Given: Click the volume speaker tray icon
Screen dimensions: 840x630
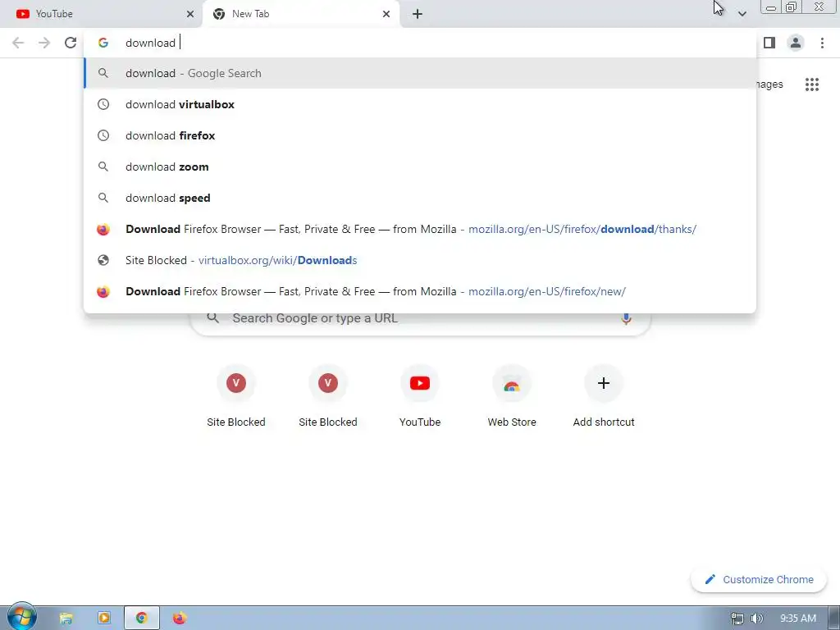Looking at the screenshot, I should (x=756, y=619).
